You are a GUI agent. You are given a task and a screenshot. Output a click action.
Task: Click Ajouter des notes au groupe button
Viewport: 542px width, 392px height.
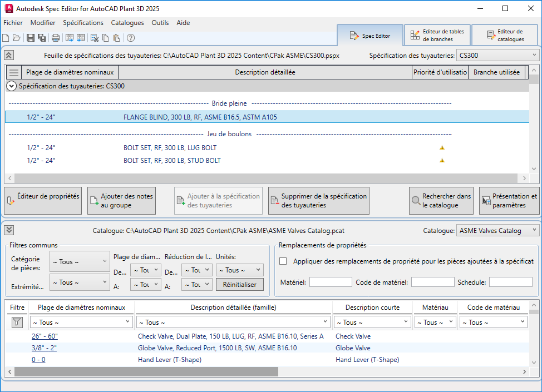coord(121,201)
